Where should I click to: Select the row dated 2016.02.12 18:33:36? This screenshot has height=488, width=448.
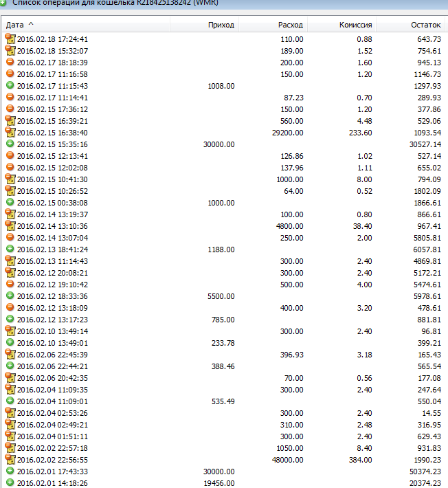pyautogui.click(x=224, y=296)
